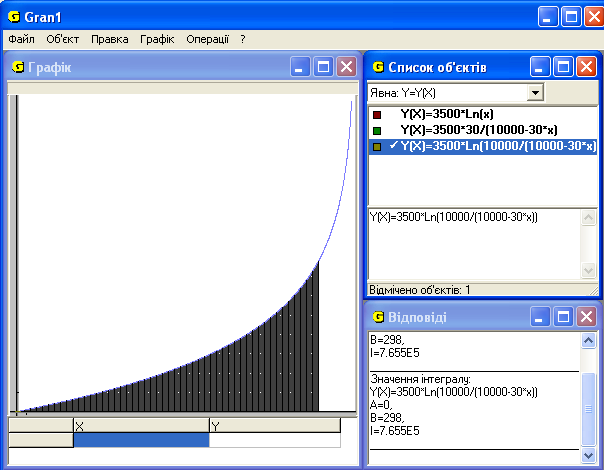Image resolution: width=604 pixels, height=470 pixels.
Task: Click the green color square of second function
Action: pyautogui.click(x=377, y=130)
